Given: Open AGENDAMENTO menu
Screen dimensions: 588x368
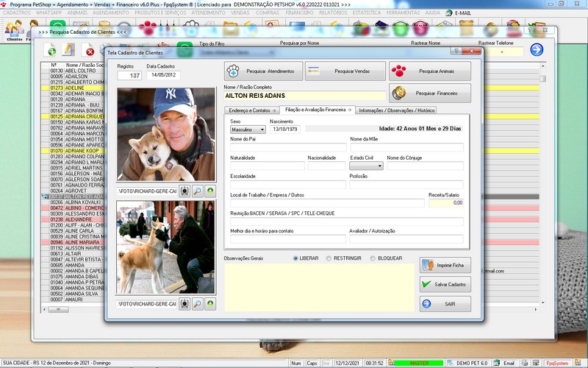Looking at the screenshot, I should [111, 13].
